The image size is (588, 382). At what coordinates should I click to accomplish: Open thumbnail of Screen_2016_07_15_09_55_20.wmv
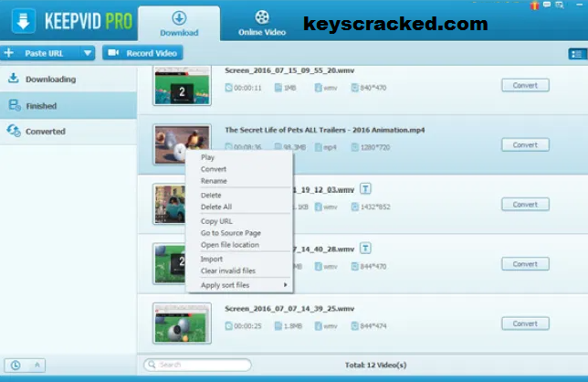pos(183,86)
